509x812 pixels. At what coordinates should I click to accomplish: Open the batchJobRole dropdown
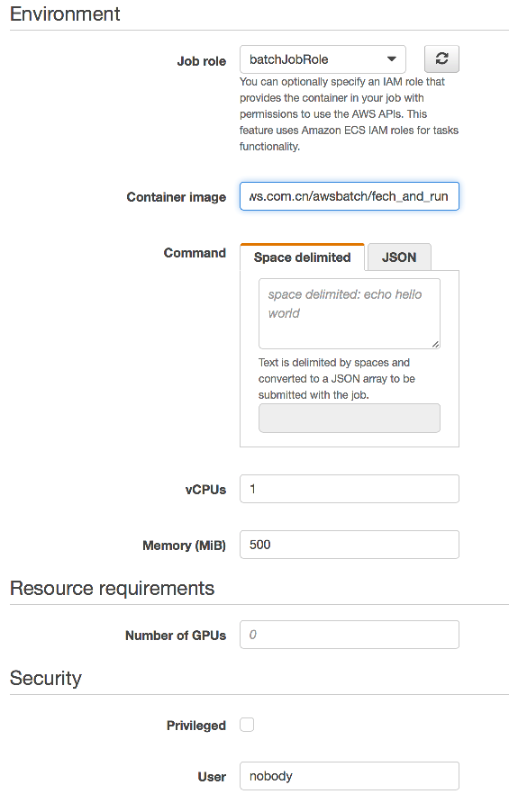click(x=323, y=59)
